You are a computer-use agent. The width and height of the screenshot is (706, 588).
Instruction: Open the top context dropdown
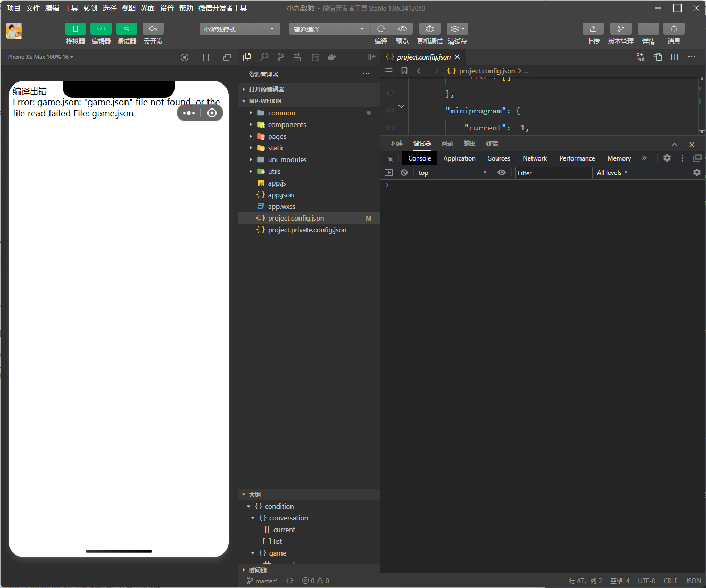(x=452, y=173)
